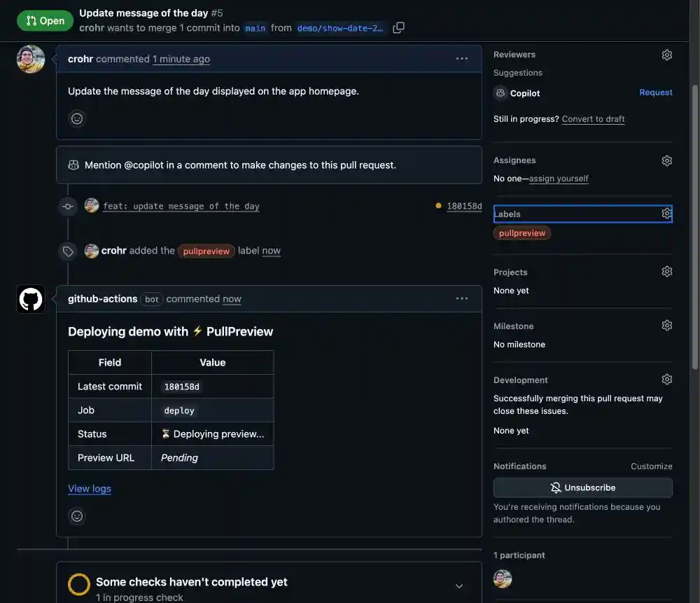Image resolution: width=700 pixels, height=603 pixels.
Task: Add emoji reaction to github-actions comment
Action: [x=77, y=516]
